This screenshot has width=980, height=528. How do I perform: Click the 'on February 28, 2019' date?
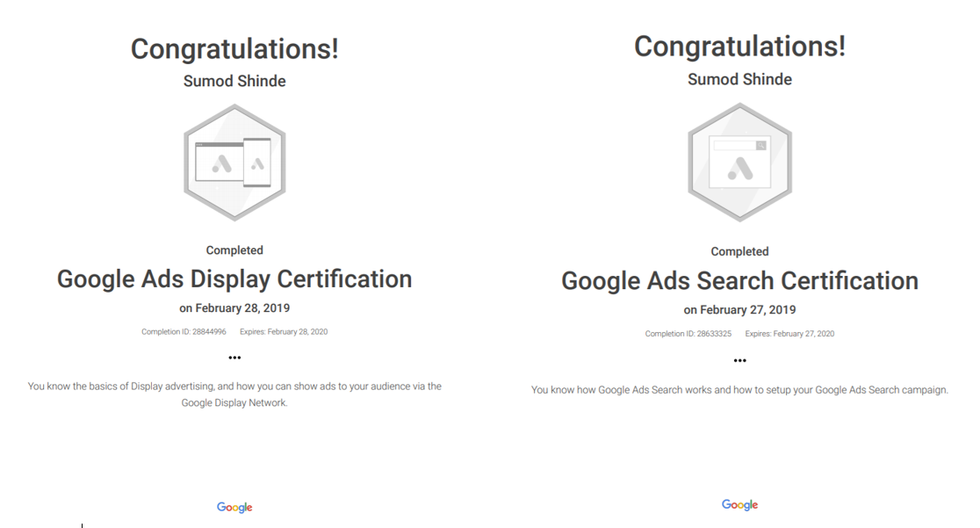pyautogui.click(x=234, y=308)
